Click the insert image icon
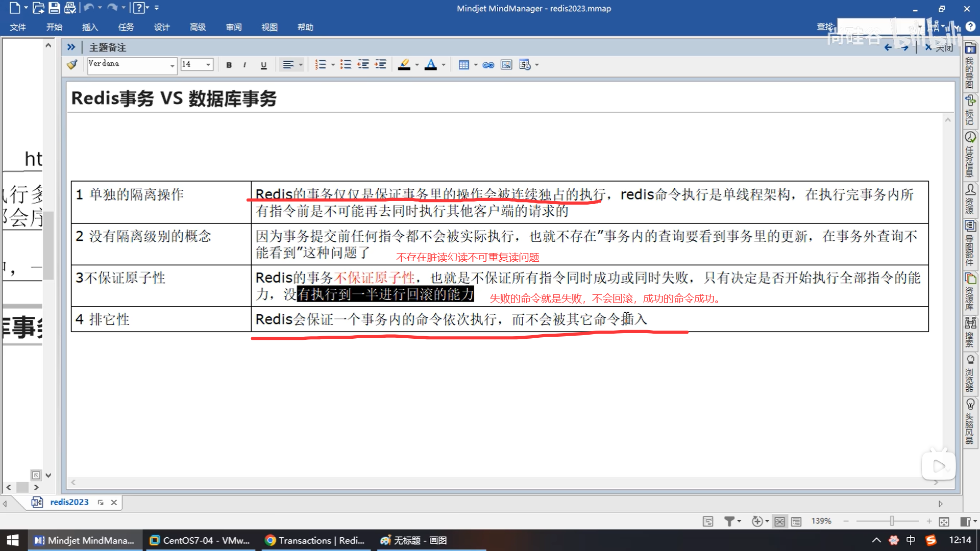980x551 pixels. coord(506,65)
